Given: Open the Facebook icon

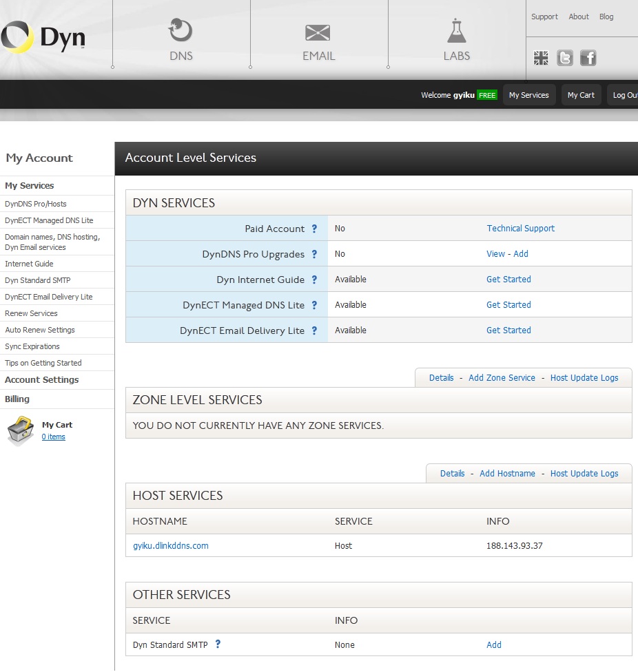Looking at the screenshot, I should [588, 57].
